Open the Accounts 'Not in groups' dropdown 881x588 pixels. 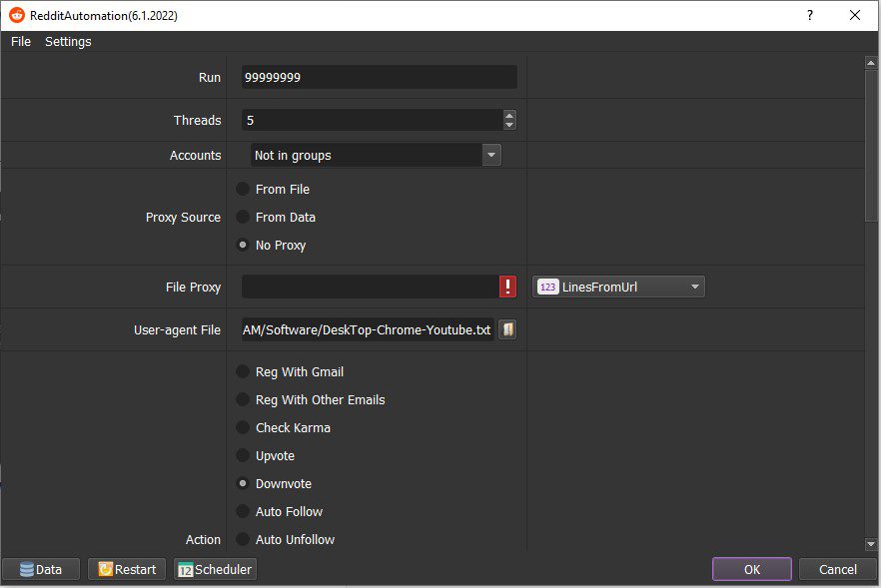pos(376,155)
